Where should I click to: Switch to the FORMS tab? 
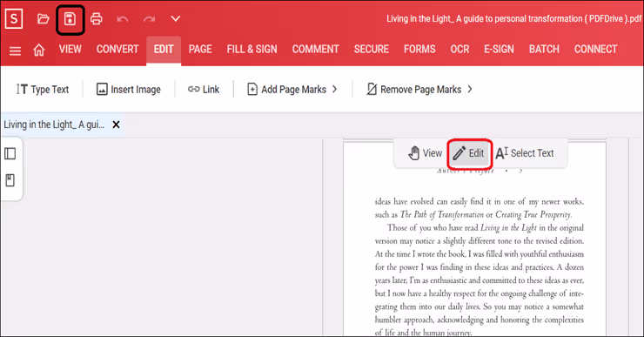[419, 50]
